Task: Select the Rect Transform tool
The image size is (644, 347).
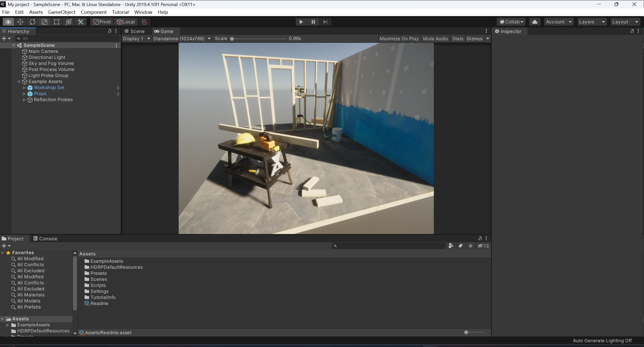Action: (x=56, y=22)
